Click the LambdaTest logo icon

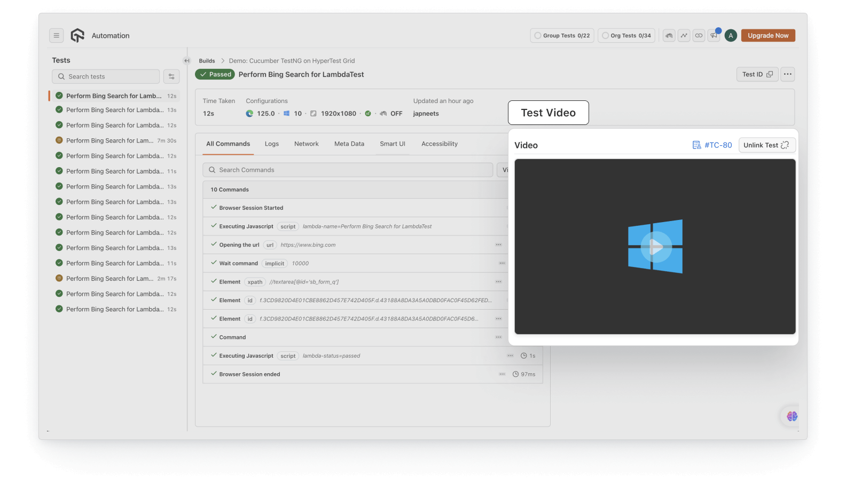coord(77,36)
